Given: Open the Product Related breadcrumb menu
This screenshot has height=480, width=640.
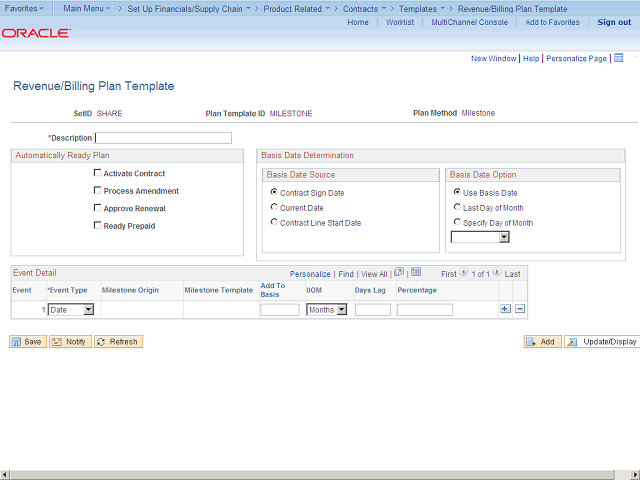Looking at the screenshot, I should (x=297, y=9).
